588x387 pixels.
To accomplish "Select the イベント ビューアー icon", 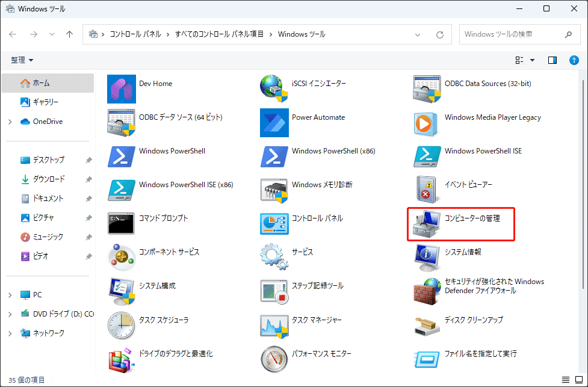I will [x=427, y=190].
